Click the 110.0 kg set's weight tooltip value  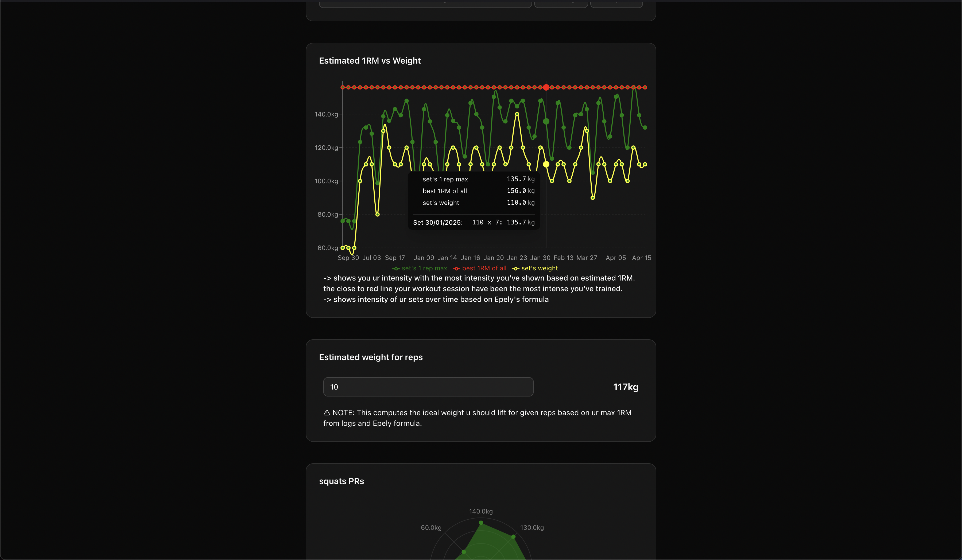(521, 203)
